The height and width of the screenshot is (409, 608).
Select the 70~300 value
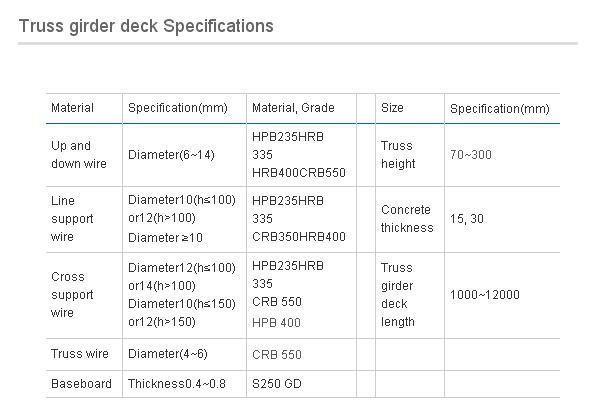coord(471,155)
